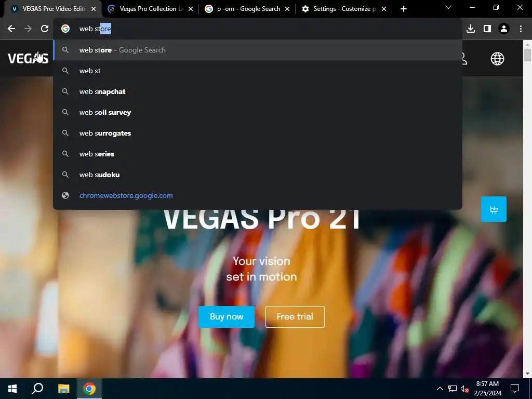The height and width of the screenshot is (399, 532).
Task: Close the Vegas Pro Collection tab
Action: [x=191, y=9]
